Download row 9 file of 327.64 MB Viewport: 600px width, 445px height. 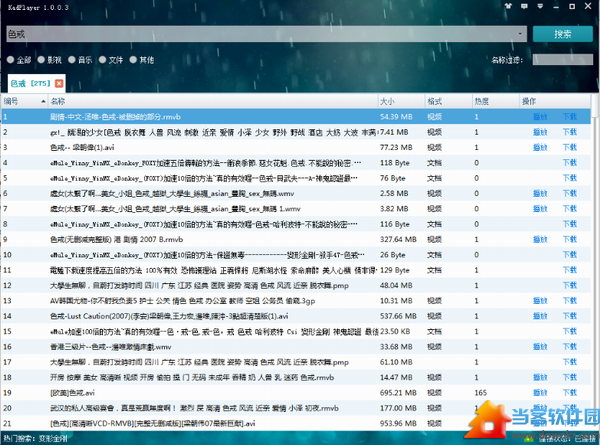[570, 240]
